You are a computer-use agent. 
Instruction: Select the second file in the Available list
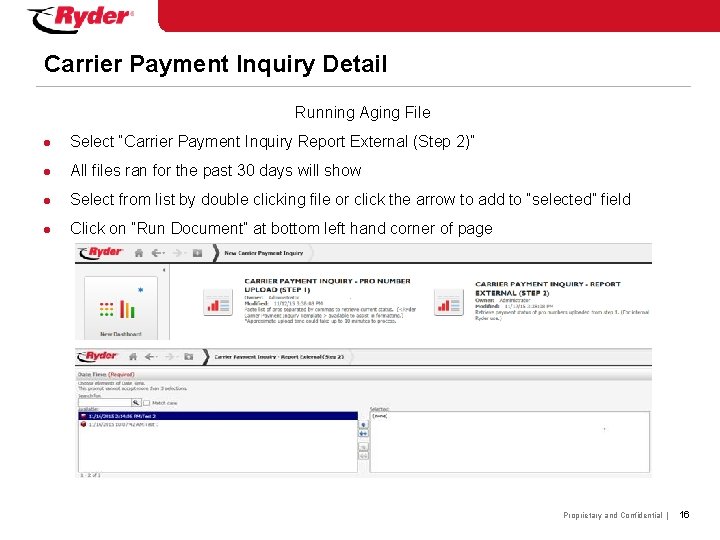218,425
